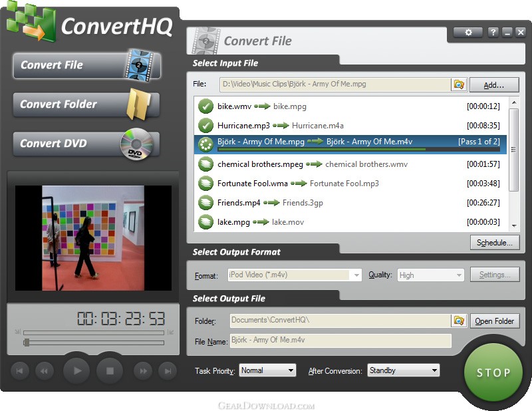
Task: Click the Fortunate Fool queued icon
Action: [x=205, y=184]
